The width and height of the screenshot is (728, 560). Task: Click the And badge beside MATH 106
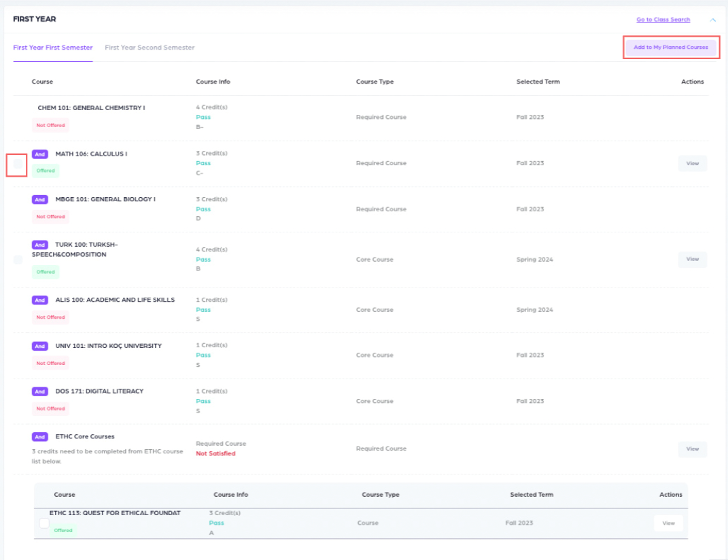point(40,154)
